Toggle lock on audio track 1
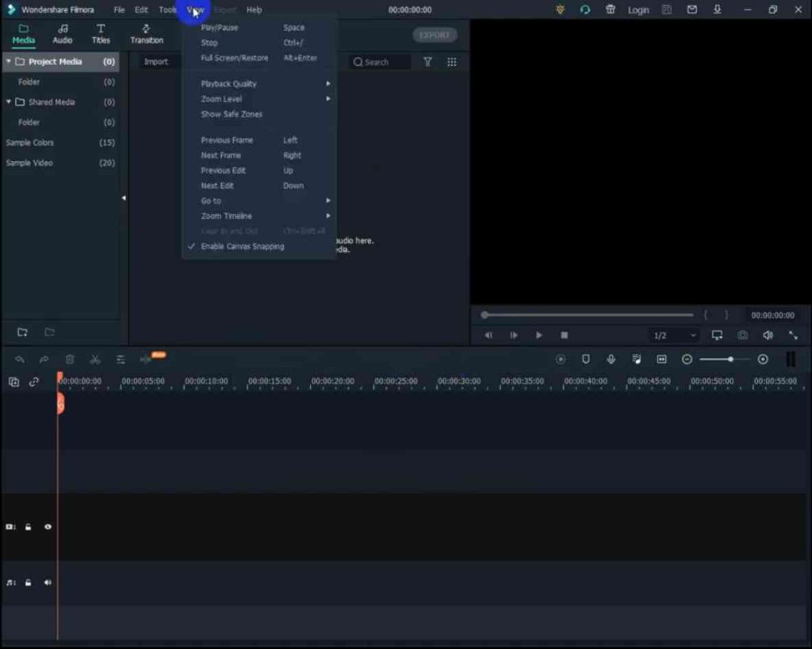Image resolution: width=812 pixels, height=649 pixels. click(x=29, y=582)
